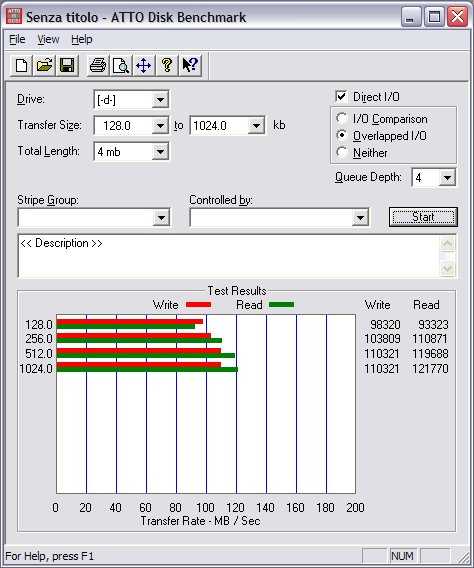The image size is (474, 568).
Task: Print the benchmark using printer icon
Action: (98, 66)
